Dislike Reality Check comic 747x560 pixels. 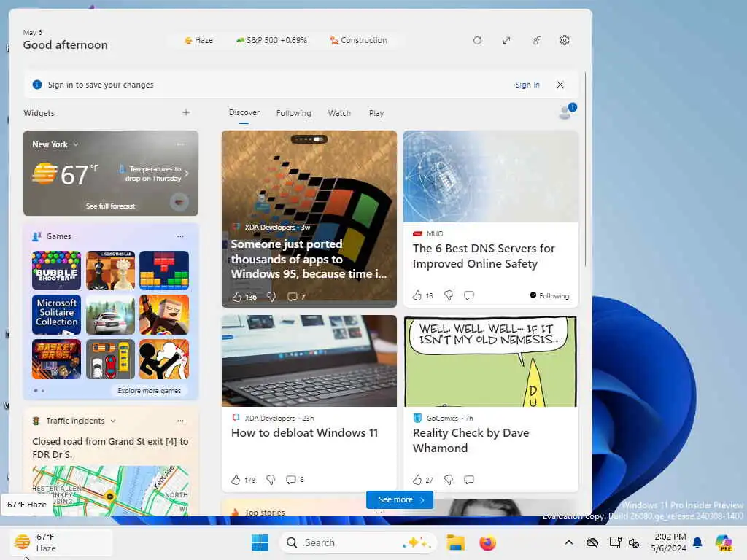point(449,480)
